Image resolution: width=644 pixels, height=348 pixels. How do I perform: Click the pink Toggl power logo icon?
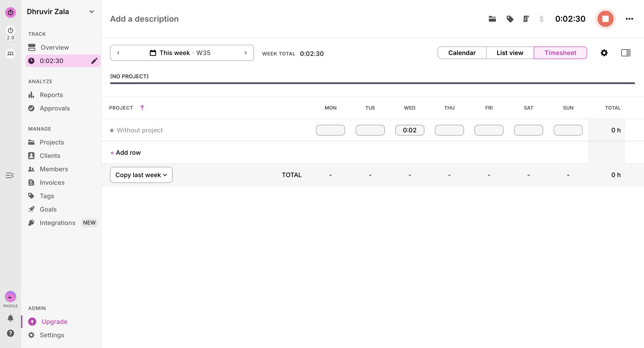[10, 12]
